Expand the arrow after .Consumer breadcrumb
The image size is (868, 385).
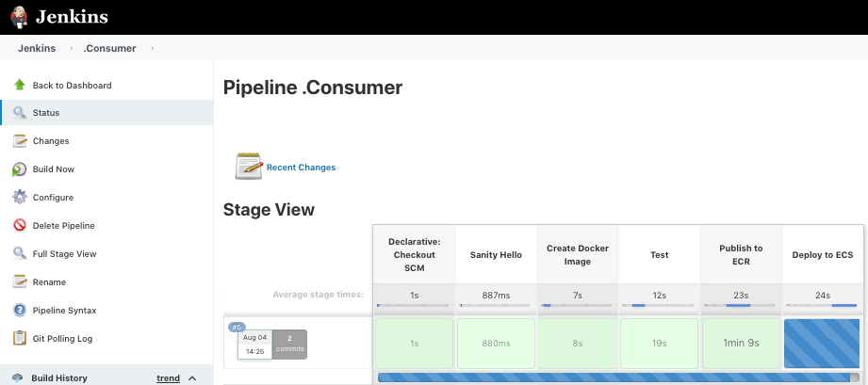pos(153,48)
